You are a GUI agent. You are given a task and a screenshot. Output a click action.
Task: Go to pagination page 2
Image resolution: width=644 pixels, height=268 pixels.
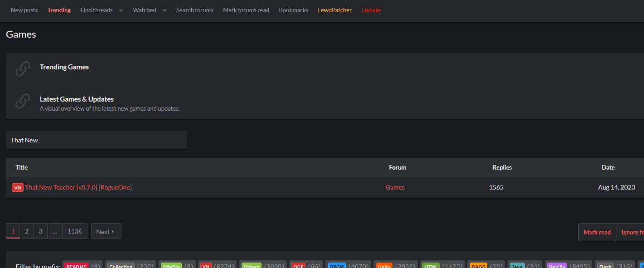pos(27,231)
